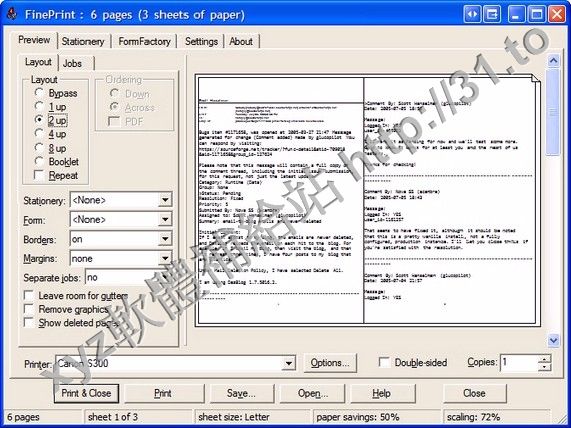571x428 pixels.
Task: Click the right page in preview
Action: coord(450,200)
